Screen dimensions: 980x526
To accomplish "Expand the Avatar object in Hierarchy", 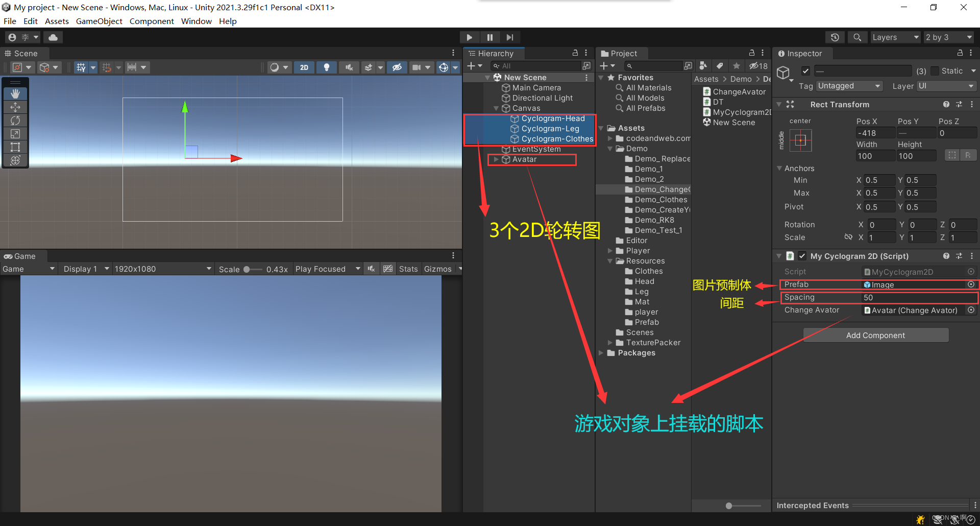I will point(496,159).
